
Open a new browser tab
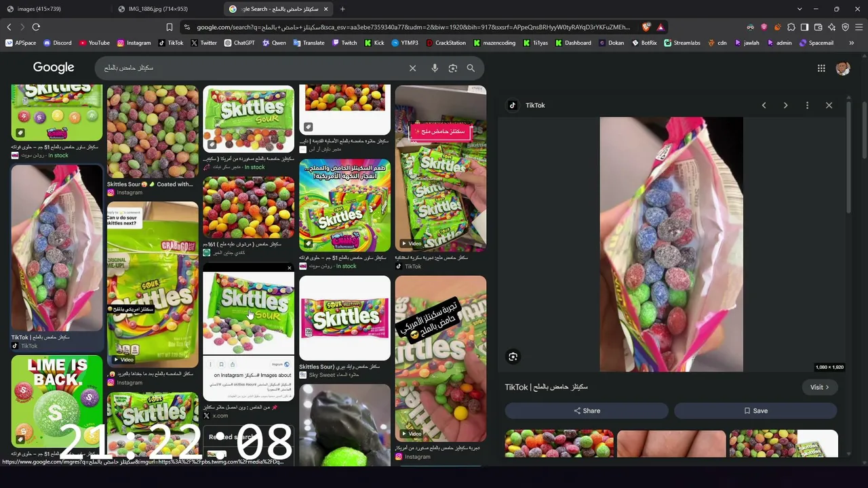coord(342,9)
